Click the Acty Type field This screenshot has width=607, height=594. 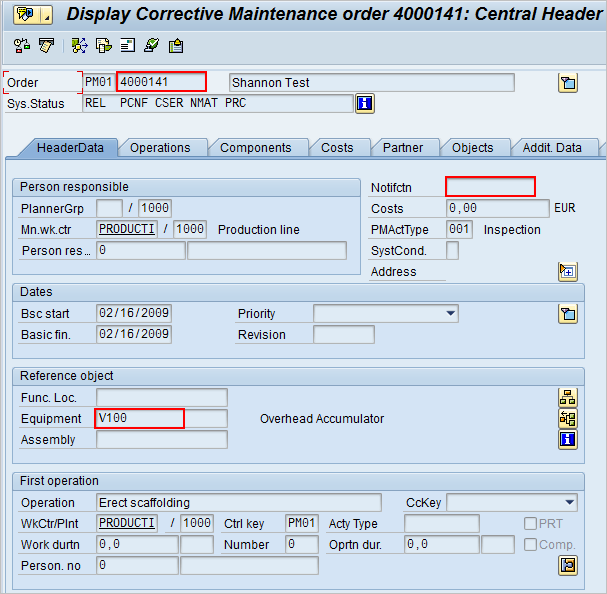coord(442,524)
